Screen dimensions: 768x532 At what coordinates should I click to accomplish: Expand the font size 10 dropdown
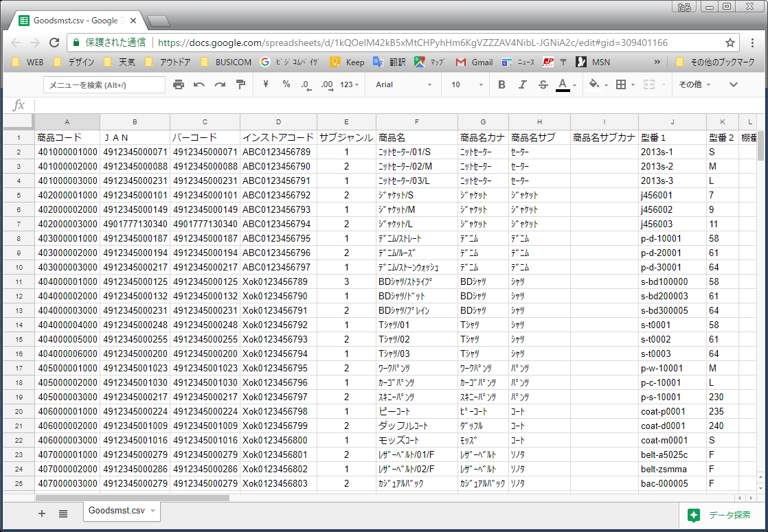click(466, 84)
